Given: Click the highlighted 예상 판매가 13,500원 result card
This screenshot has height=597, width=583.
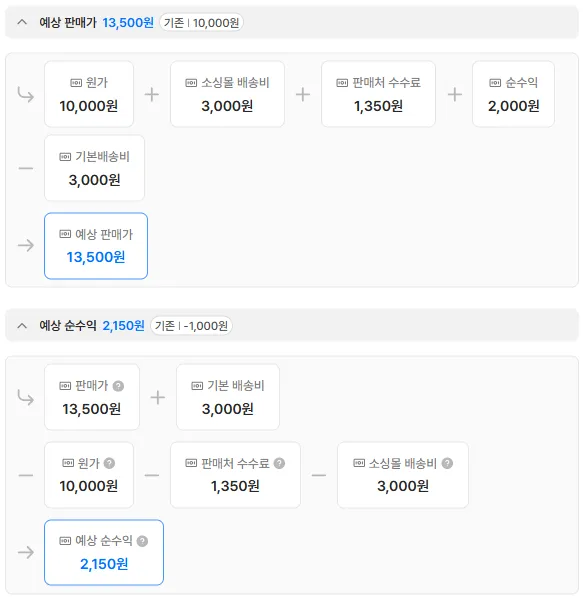Looking at the screenshot, I should tap(96, 246).
